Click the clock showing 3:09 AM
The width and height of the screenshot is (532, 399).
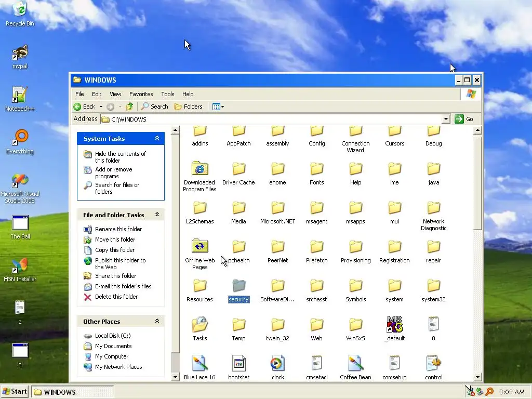pyautogui.click(x=512, y=392)
